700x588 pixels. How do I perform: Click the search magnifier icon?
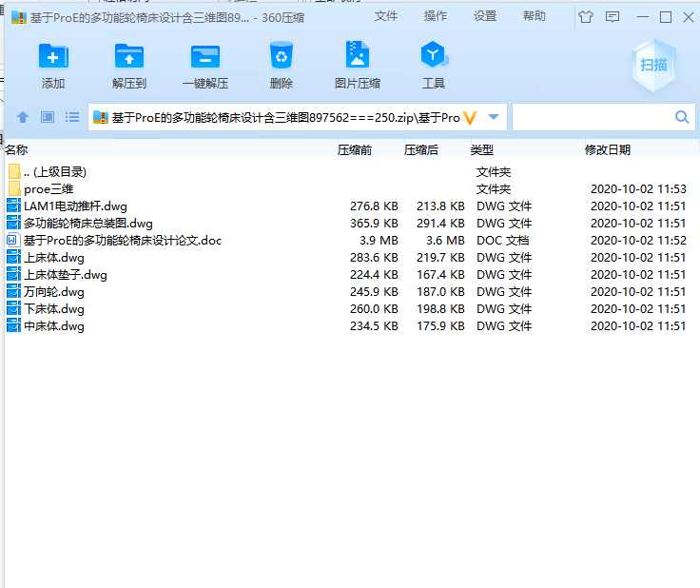(682, 117)
